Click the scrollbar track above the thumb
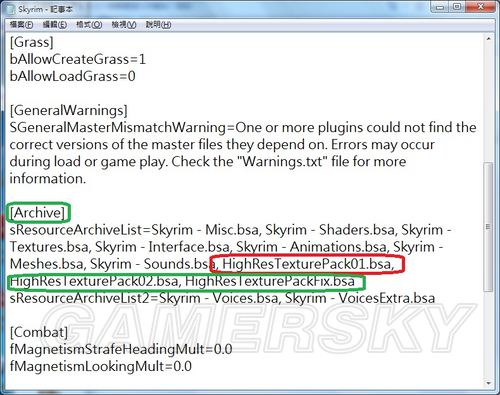Image resolution: width=500 pixels, height=395 pixels. pyautogui.click(x=489, y=103)
